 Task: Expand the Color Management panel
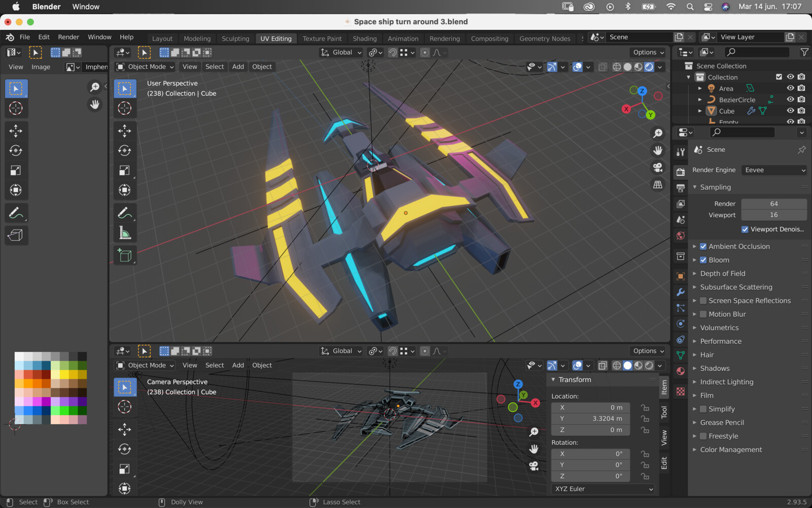[x=731, y=450]
